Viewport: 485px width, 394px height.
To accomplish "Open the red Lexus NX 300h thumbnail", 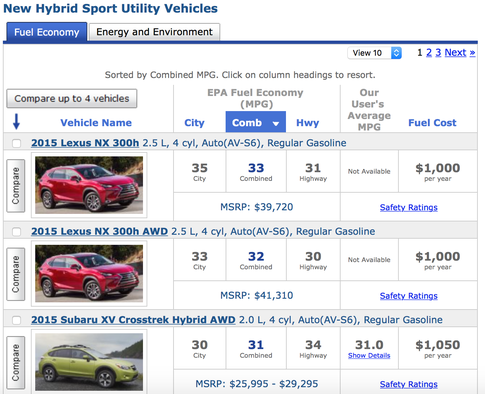I will (89, 185).
